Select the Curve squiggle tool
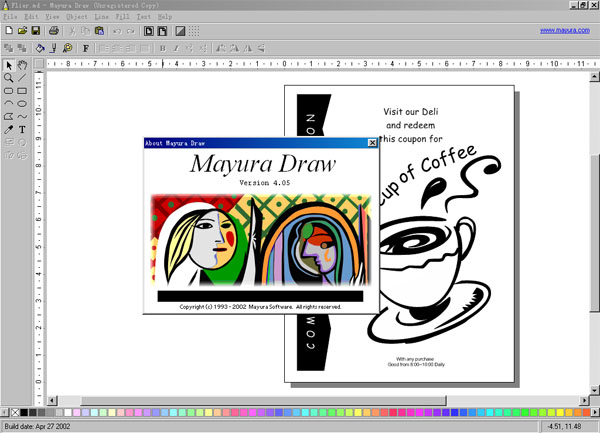This screenshot has height=433, width=600. [x=23, y=117]
